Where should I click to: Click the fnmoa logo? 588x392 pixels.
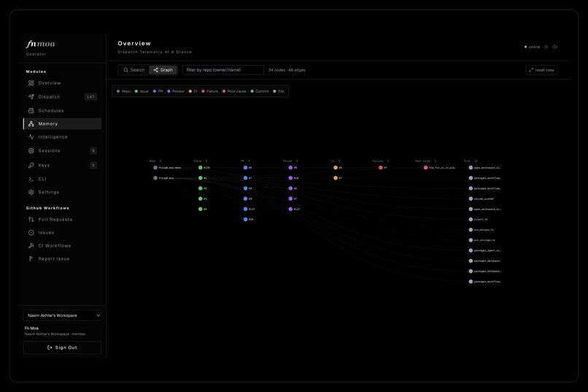[41, 44]
